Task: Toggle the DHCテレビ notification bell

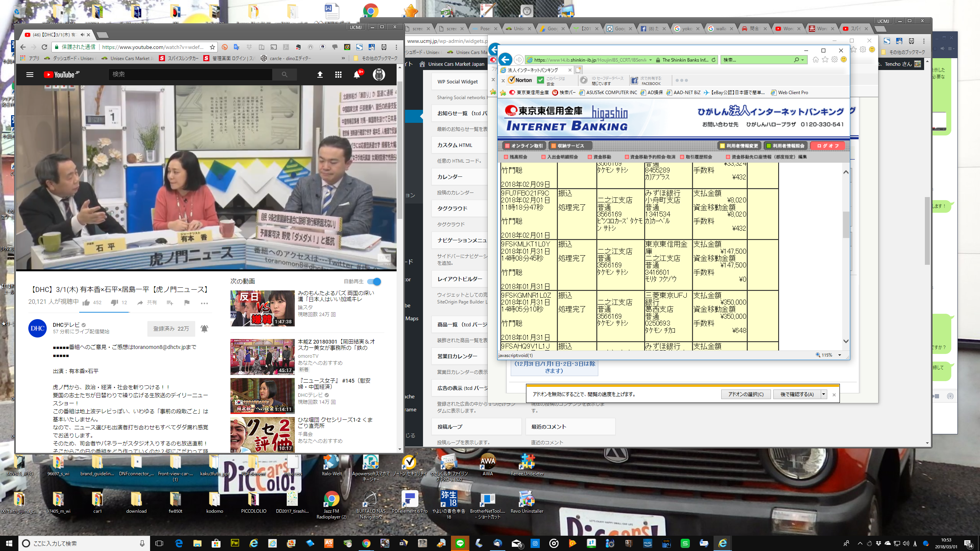Action: (x=204, y=329)
